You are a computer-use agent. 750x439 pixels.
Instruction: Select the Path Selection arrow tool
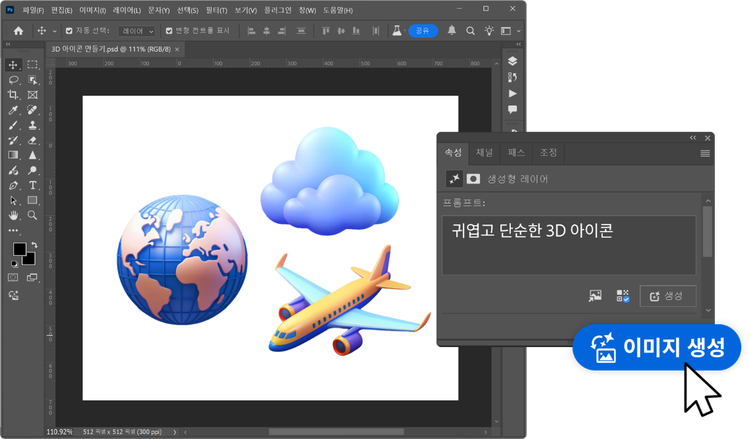13,200
